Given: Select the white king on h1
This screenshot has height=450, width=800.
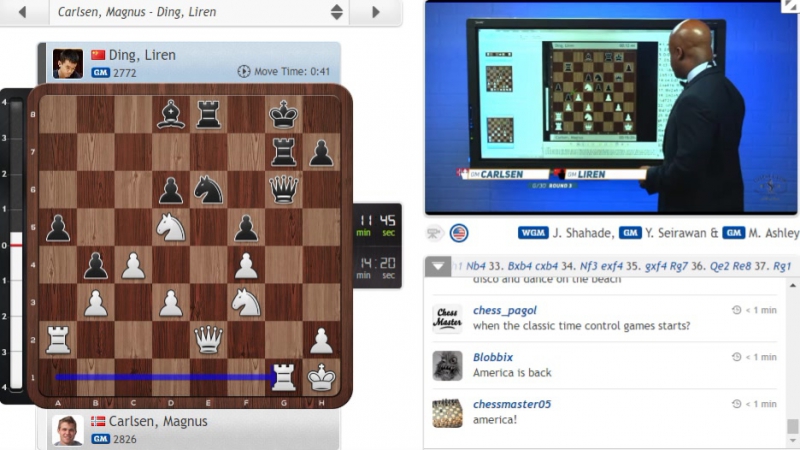Looking at the screenshot, I should pyautogui.click(x=321, y=378).
